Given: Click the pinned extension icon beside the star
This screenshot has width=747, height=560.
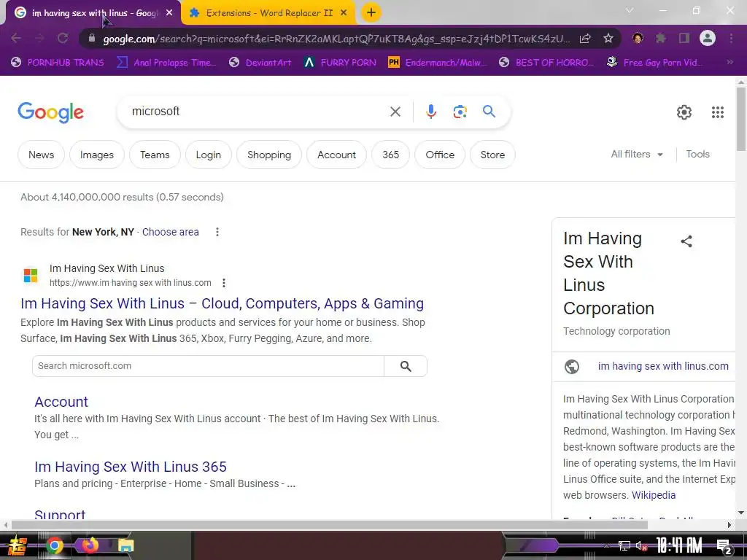Looking at the screenshot, I should click(638, 38).
